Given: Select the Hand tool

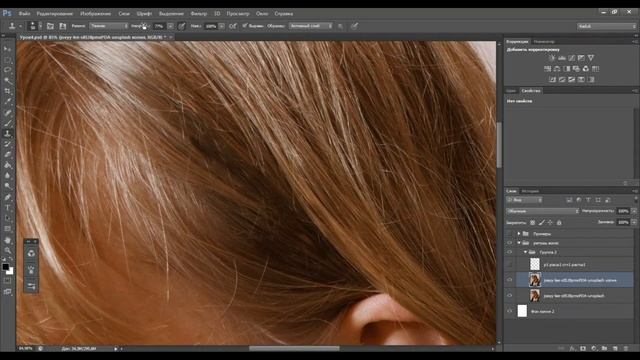Looking at the screenshot, I should [7, 240].
